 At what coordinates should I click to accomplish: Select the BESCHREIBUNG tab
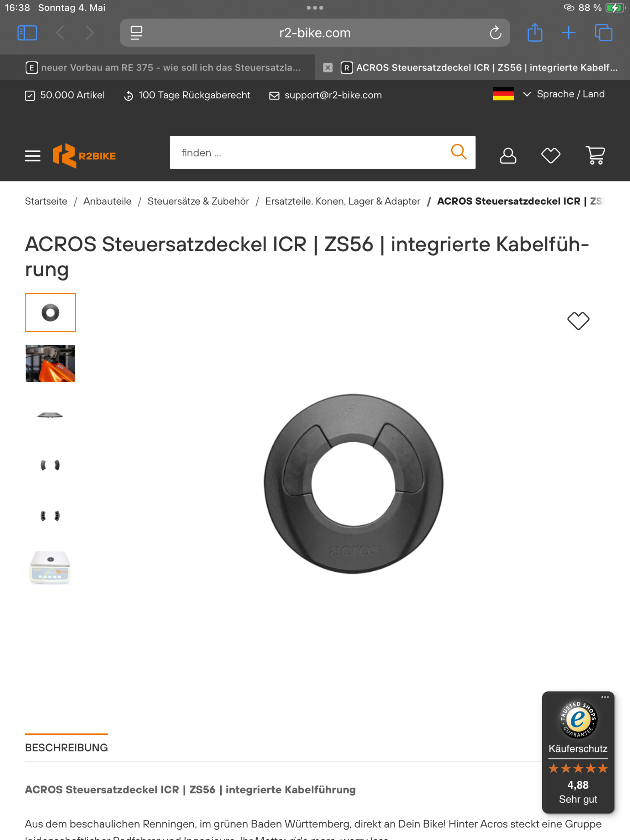pos(66,748)
